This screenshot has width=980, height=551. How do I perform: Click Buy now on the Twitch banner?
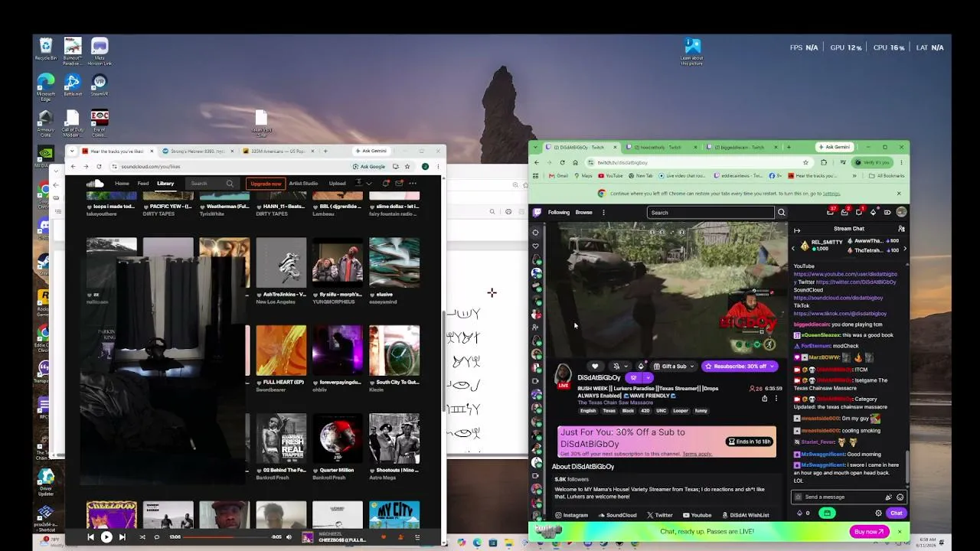869,531
